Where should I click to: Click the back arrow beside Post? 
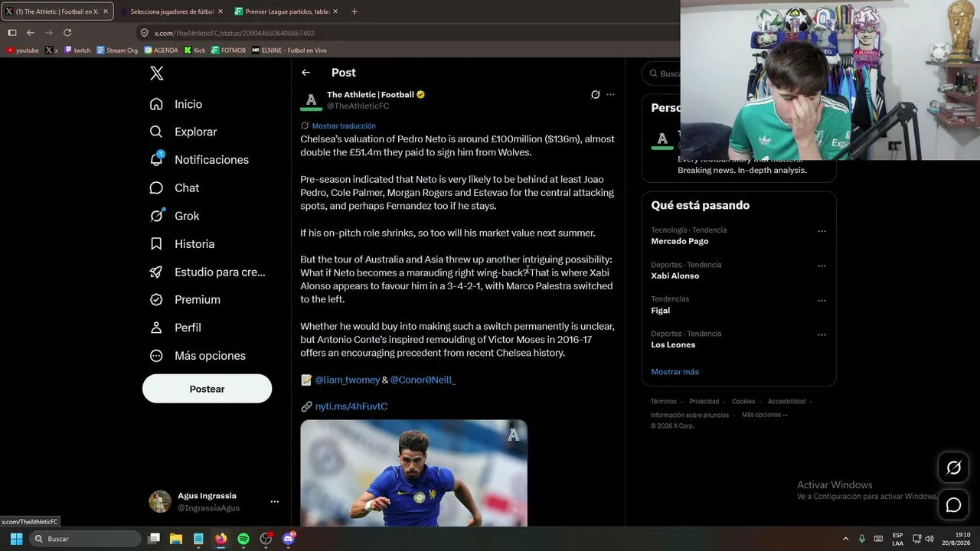click(305, 73)
